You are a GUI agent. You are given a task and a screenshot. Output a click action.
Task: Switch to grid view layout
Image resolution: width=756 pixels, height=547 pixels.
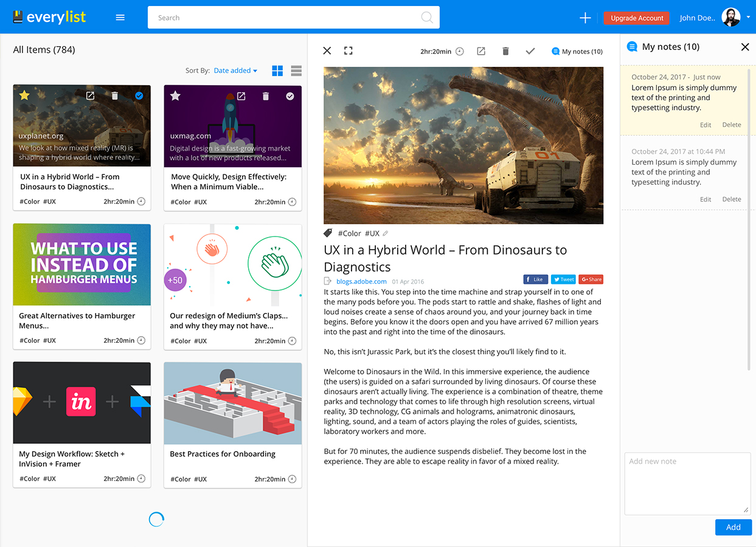click(277, 71)
